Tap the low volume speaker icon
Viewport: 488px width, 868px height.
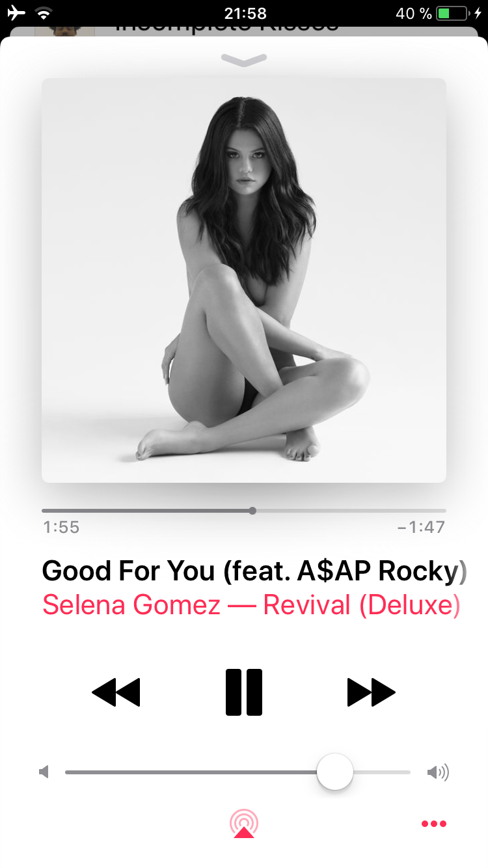[44, 772]
